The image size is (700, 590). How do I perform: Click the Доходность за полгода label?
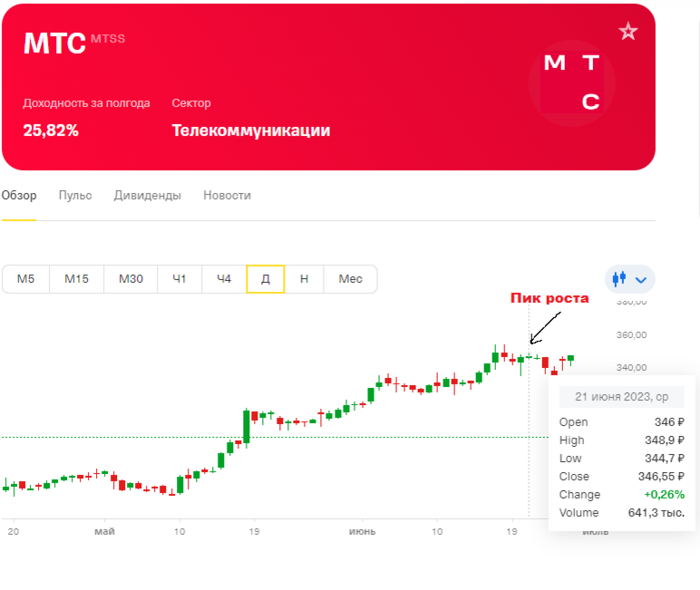(x=87, y=103)
